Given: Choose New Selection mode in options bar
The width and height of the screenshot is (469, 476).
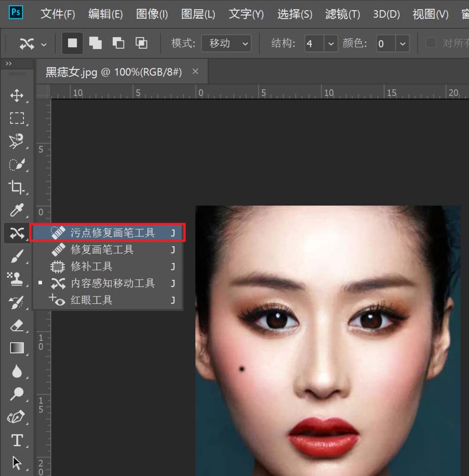Looking at the screenshot, I should pos(72,43).
